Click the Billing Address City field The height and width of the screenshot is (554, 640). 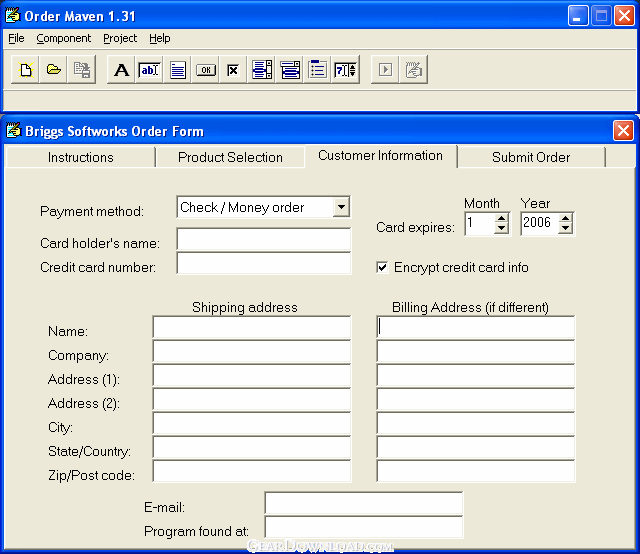tap(476, 423)
